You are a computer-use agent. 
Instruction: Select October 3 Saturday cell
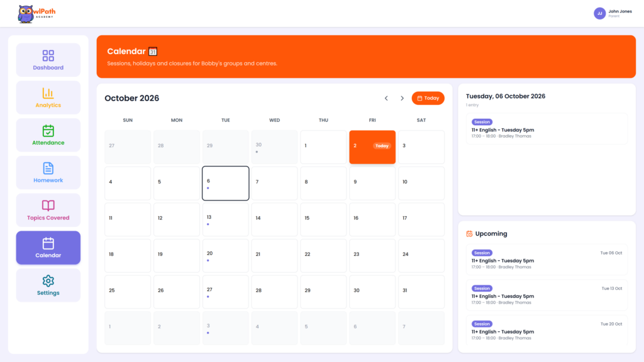tap(421, 147)
